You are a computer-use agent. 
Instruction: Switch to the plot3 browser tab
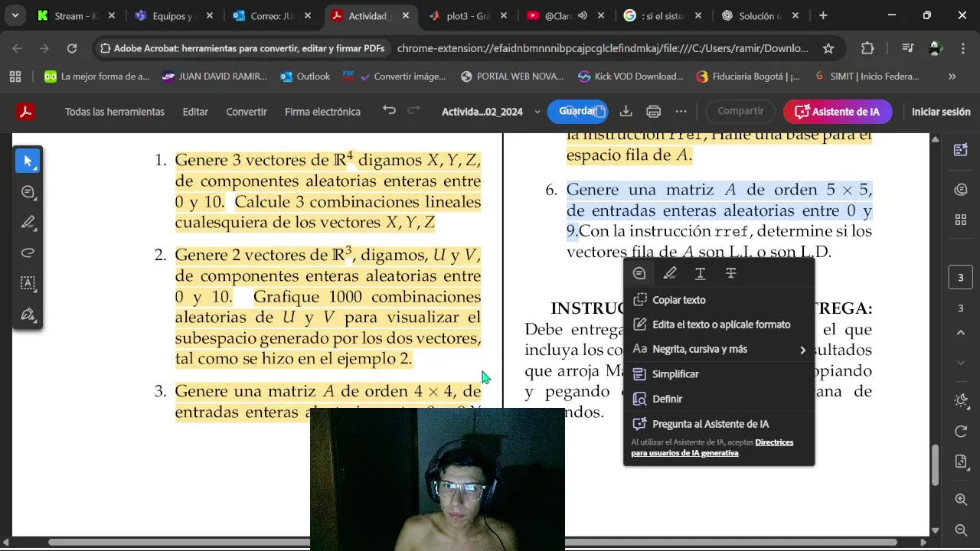click(469, 15)
